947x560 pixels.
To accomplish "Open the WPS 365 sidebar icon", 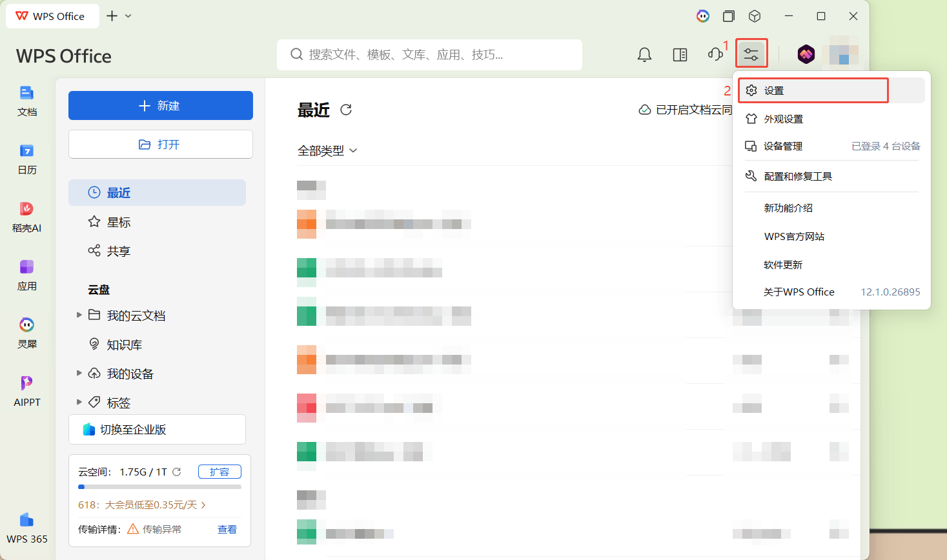I will pos(27,528).
